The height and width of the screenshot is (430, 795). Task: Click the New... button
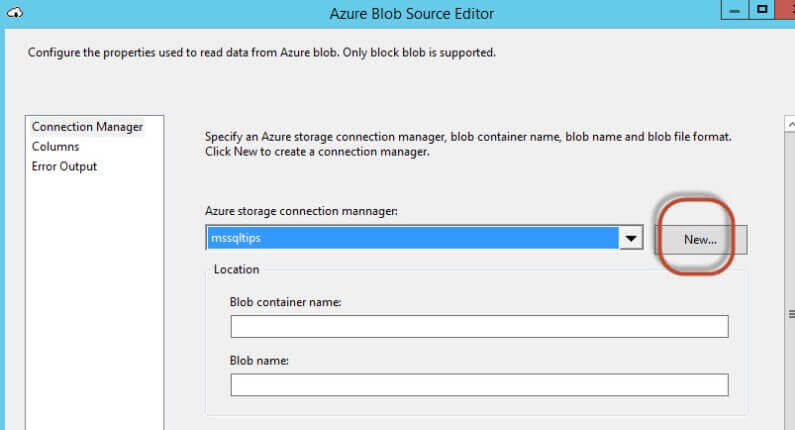700,240
